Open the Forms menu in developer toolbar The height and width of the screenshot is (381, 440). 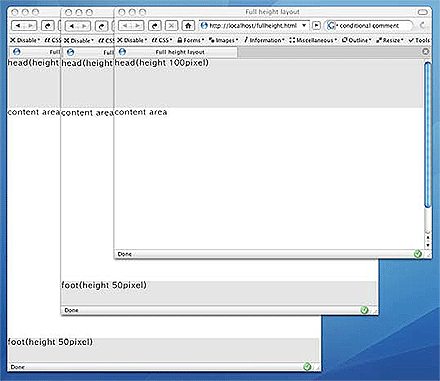coord(191,40)
